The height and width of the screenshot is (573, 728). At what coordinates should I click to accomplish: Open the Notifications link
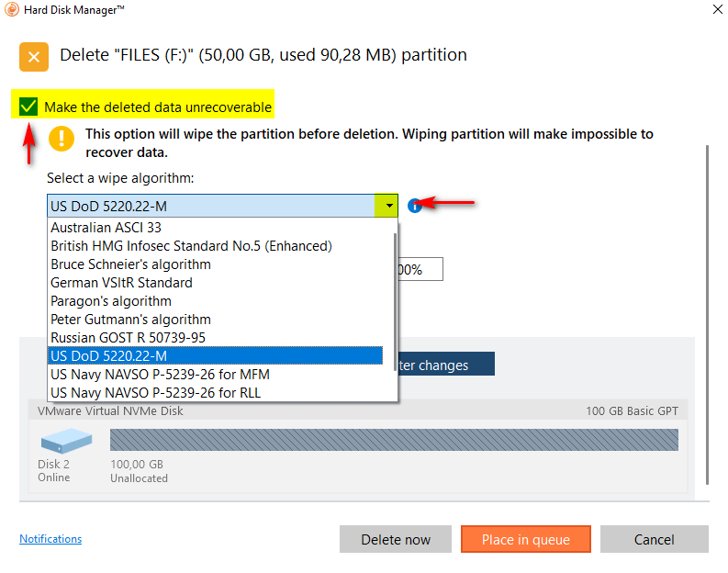[x=50, y=539]
